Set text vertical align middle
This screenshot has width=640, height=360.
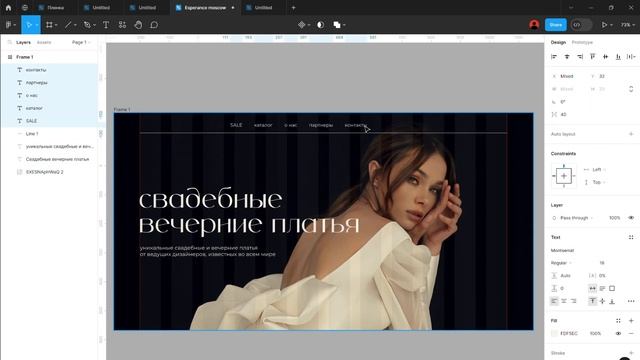click(602, 301)
